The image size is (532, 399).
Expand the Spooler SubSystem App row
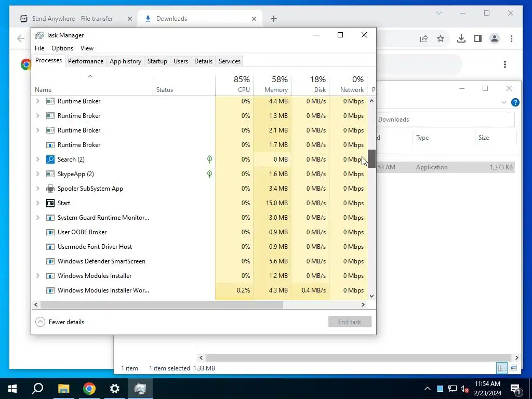37,188
